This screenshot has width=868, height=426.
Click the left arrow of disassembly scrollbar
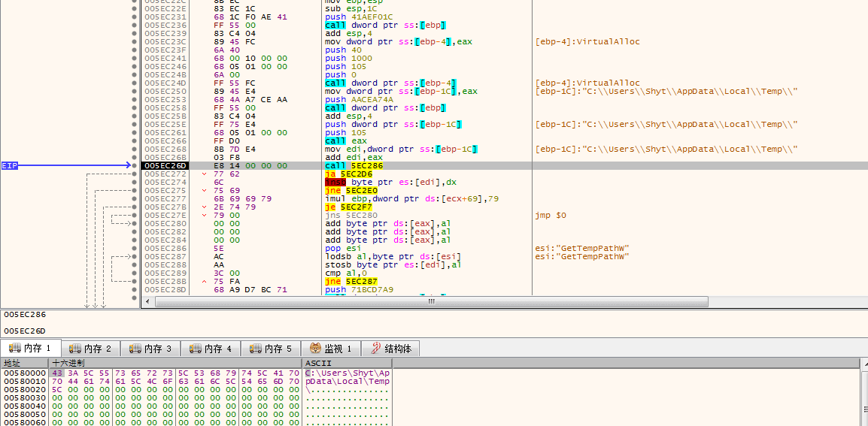coord(147,301)
